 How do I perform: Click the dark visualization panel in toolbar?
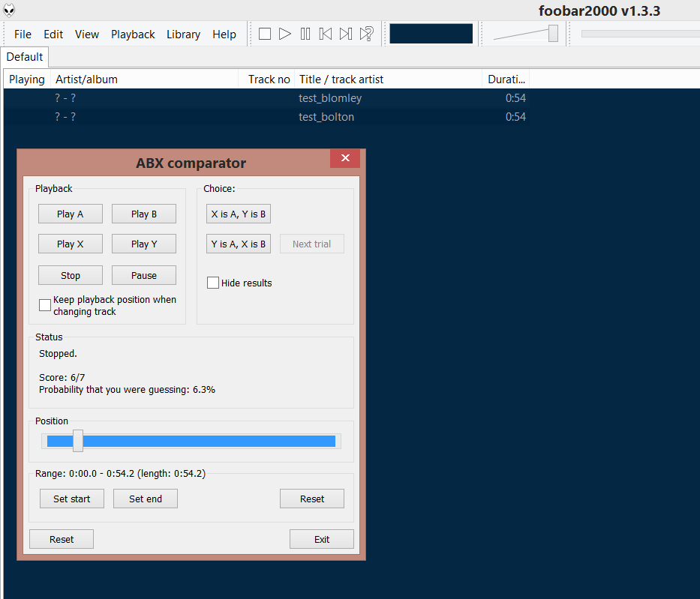tap(431, 34)
